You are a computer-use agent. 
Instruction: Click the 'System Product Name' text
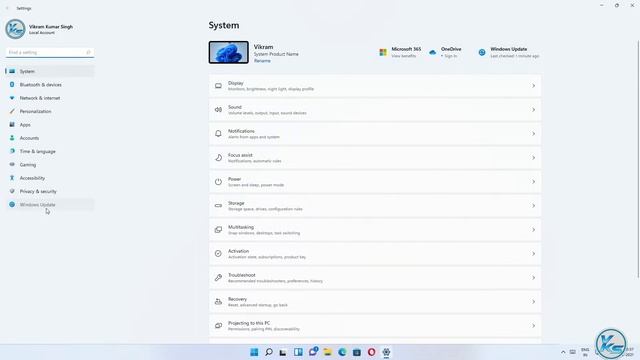276,54
